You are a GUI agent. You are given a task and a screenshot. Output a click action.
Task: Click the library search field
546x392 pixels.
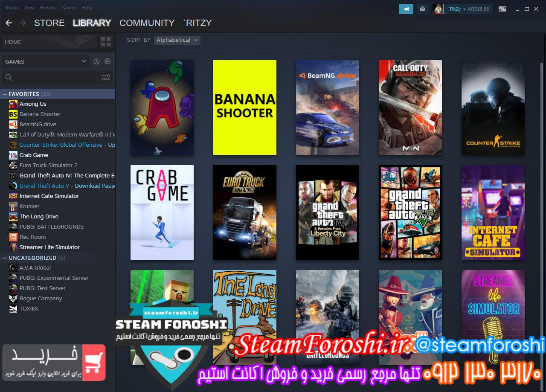tap(51, 78)
